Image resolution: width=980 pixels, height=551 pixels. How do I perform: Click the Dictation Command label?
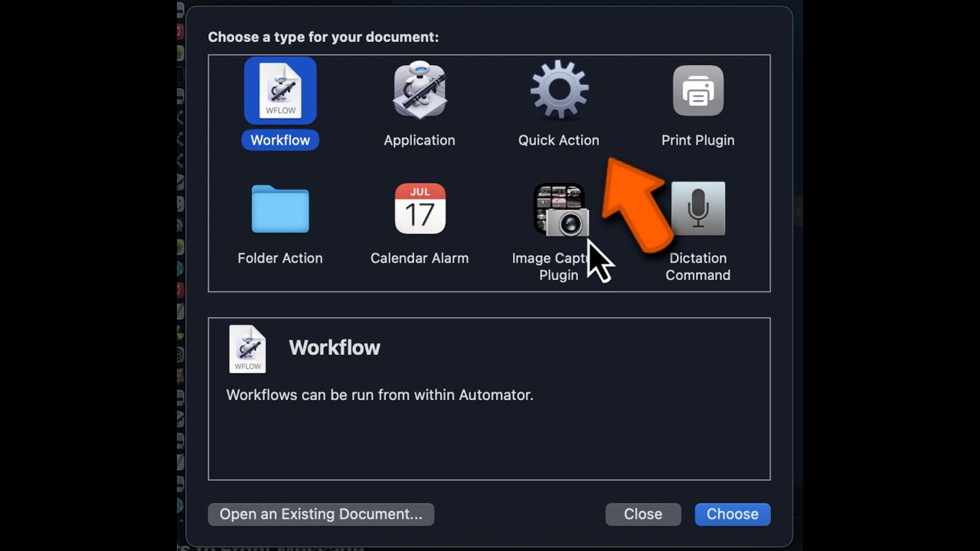698,266
